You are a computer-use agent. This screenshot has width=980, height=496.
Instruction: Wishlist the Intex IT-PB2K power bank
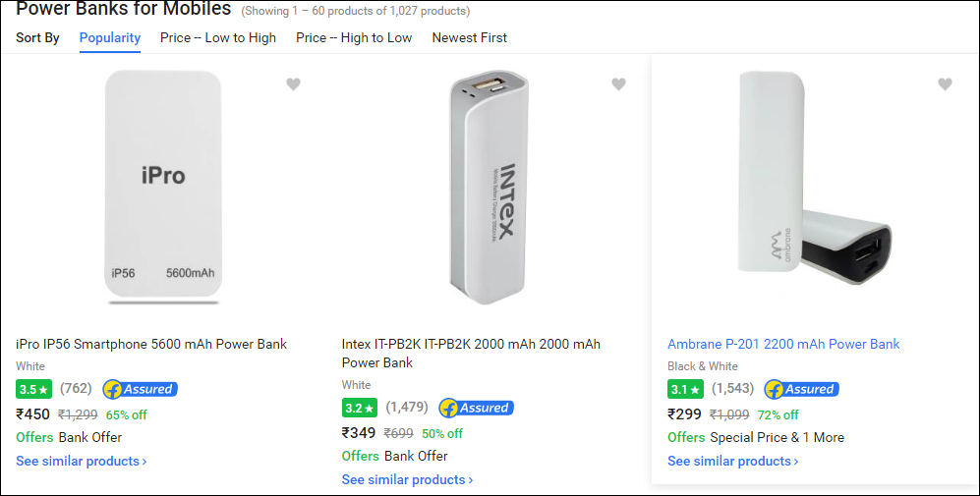pos(618,84)
